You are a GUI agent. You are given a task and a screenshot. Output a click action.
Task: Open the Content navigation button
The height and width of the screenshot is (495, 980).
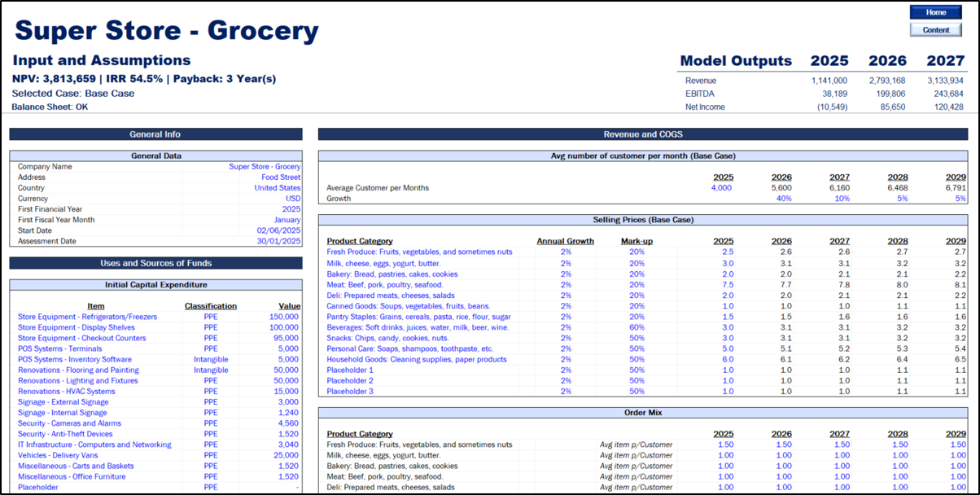click(x=936, y=30)
